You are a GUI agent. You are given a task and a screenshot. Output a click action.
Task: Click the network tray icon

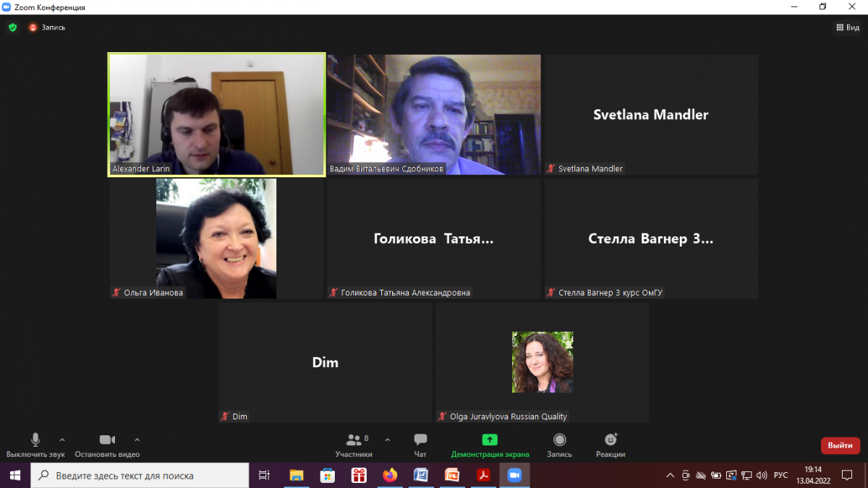746,476
